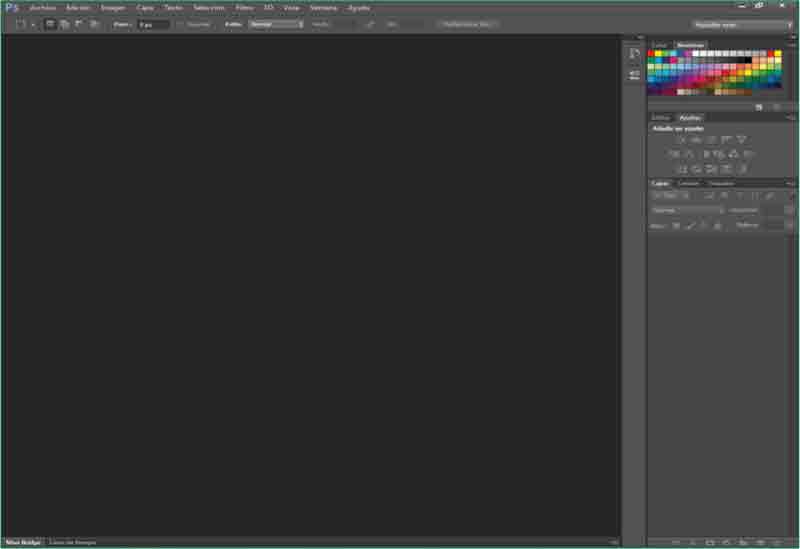Viewport: 800px width, 549px height.
Task: Click the Desvanecer input field
Action: 152,23
